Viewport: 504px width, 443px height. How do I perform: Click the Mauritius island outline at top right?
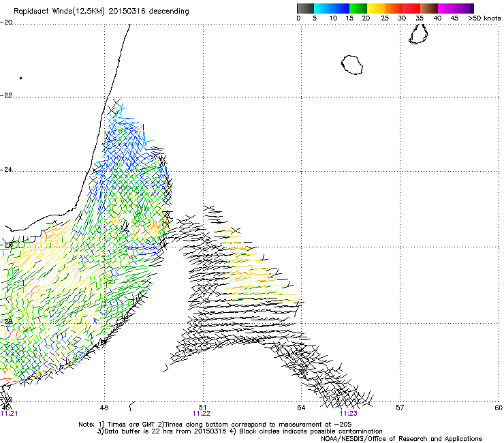coord(418,34)
